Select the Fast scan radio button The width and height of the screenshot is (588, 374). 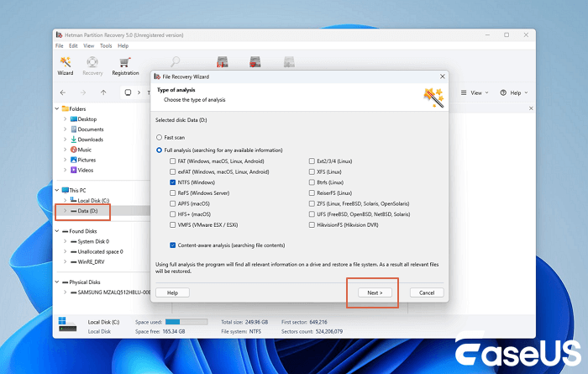click(x=159, y=138)
